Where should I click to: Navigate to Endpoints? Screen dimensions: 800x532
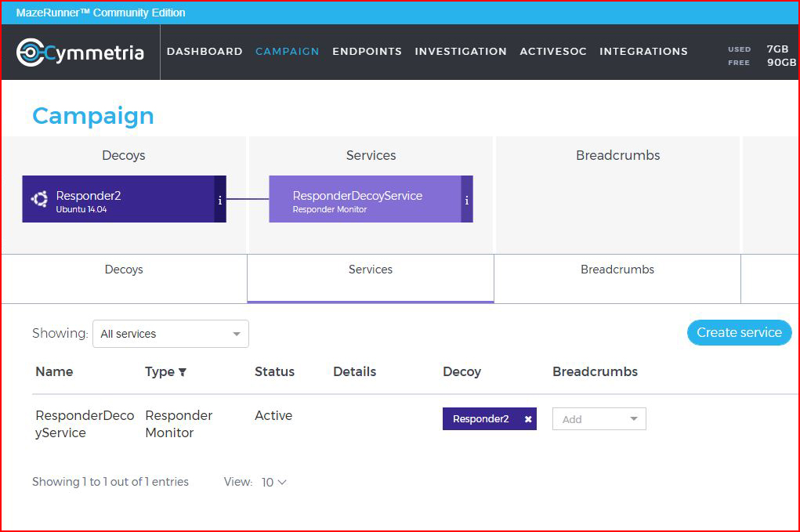coord(367,52)
